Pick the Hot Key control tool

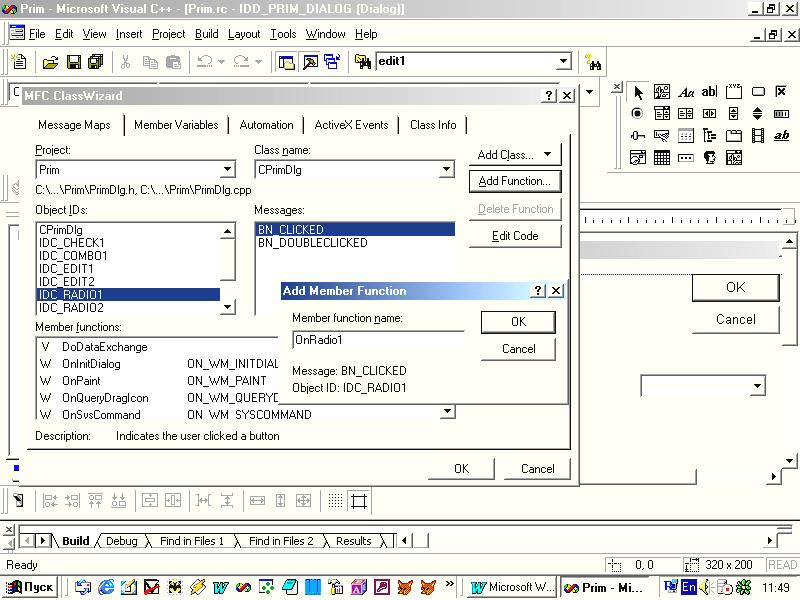pos(661,136)
